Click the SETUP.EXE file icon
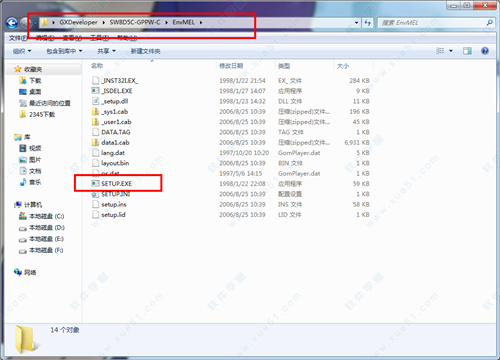 click(x=95, y=183)
